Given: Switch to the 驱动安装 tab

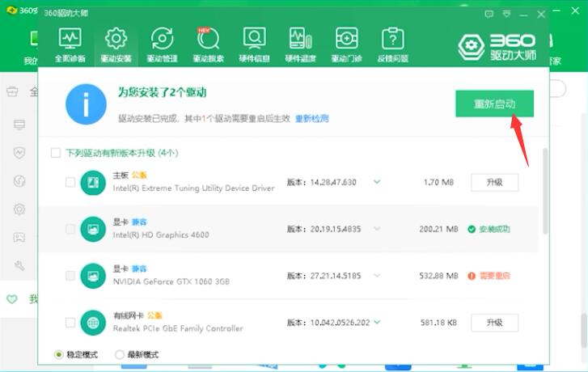Looking at the screenshot, I should point(116,45).
